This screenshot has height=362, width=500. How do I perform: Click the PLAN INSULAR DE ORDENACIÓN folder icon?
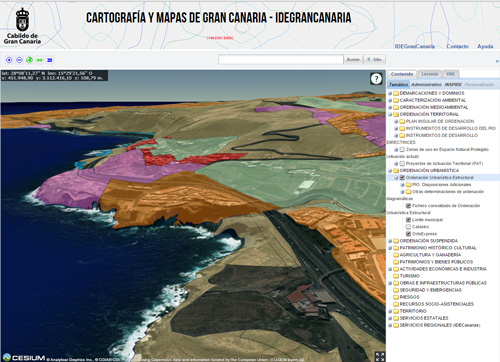[402, 121]
